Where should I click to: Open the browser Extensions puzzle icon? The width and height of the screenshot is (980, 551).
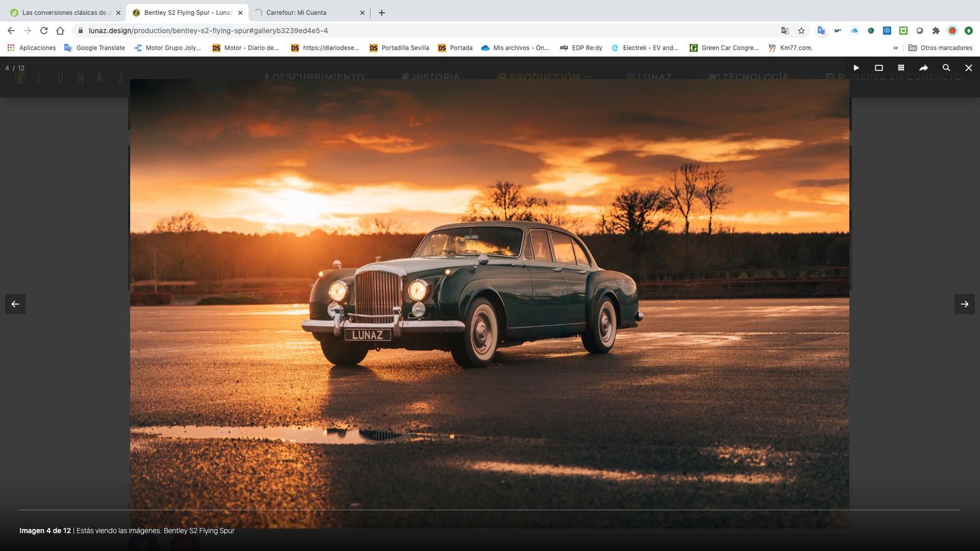pyautogui.click(x=936, y=30)
